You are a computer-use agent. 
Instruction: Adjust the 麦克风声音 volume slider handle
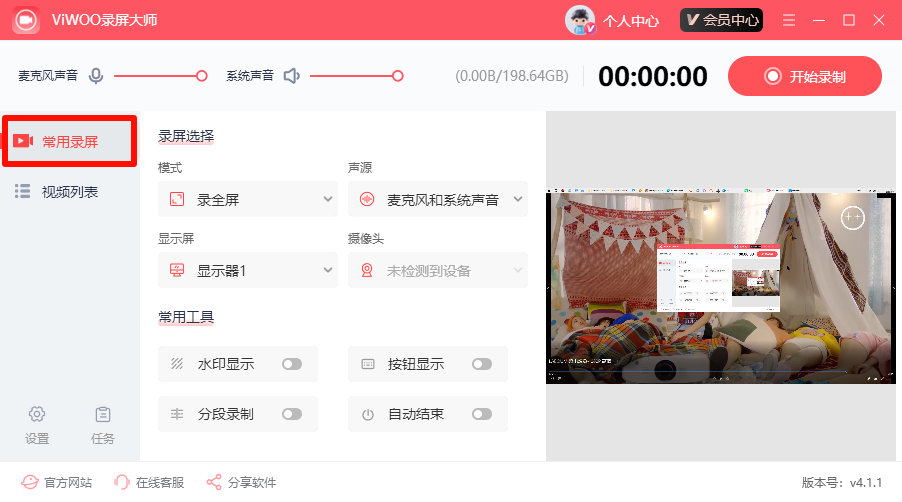(x=201, y=76)
